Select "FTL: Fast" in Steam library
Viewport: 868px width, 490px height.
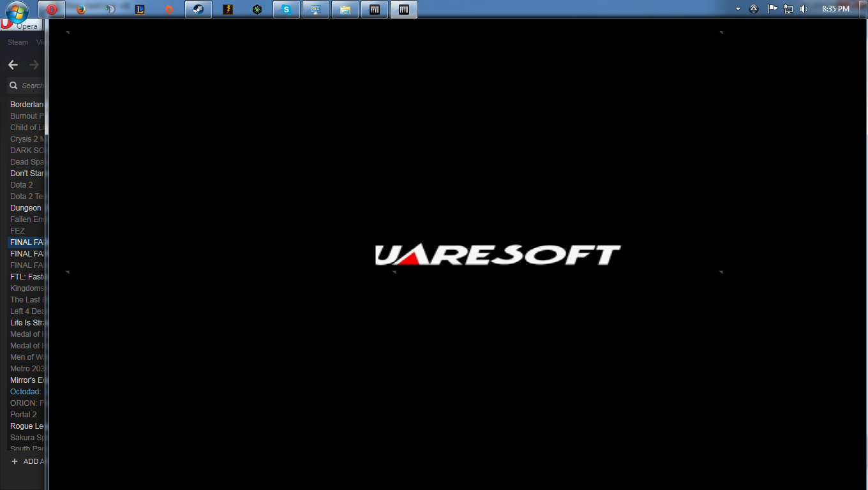27,277
